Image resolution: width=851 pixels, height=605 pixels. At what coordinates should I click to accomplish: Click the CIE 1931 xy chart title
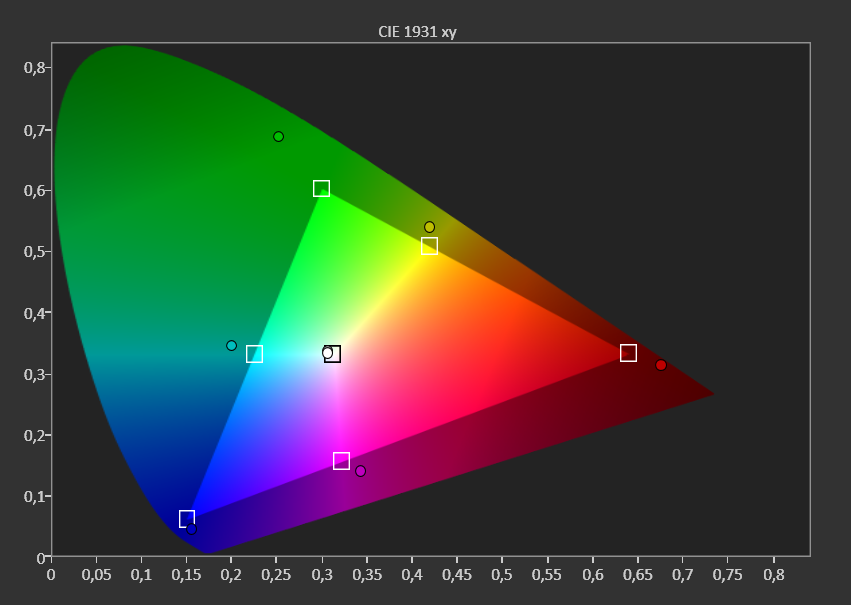[417, 32]
